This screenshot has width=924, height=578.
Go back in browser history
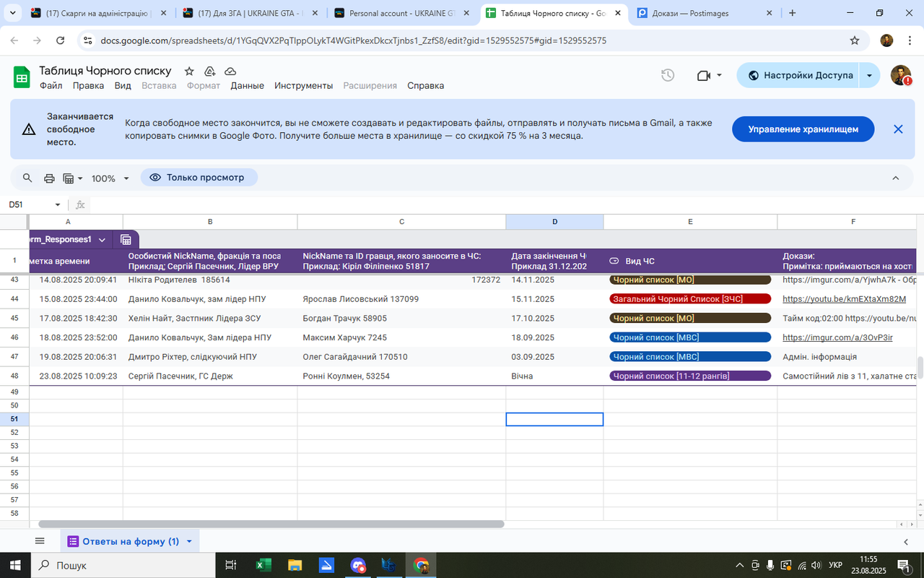pos(14,40)
